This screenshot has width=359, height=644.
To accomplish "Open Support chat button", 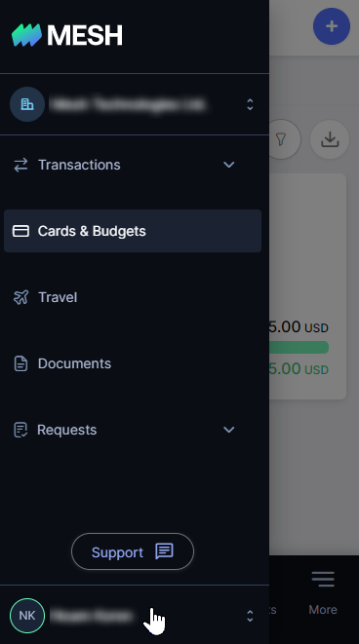I will 133,551.
